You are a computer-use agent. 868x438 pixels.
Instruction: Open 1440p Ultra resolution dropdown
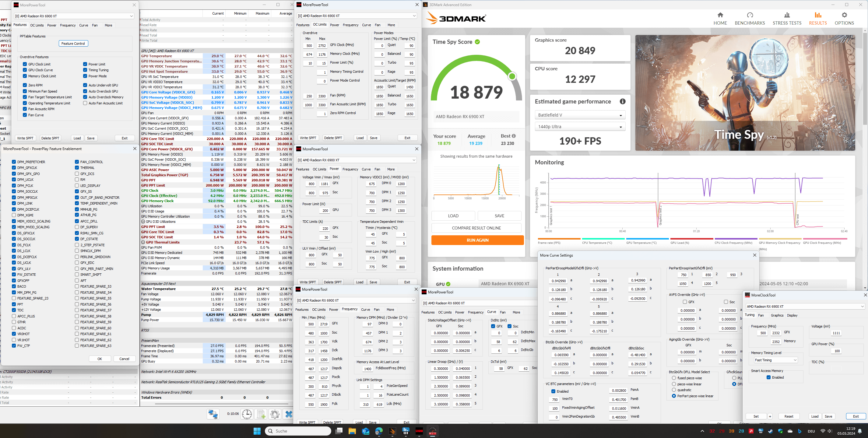coord(580,127)
